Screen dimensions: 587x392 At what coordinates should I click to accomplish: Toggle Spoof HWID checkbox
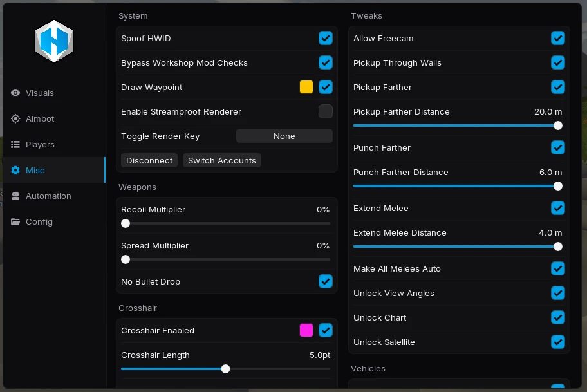[326, 38]
